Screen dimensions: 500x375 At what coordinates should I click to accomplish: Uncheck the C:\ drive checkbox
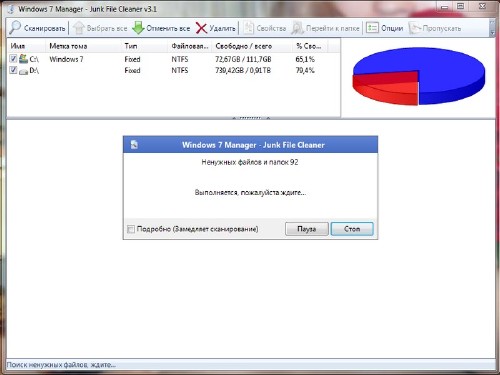[x=13, y=59]
